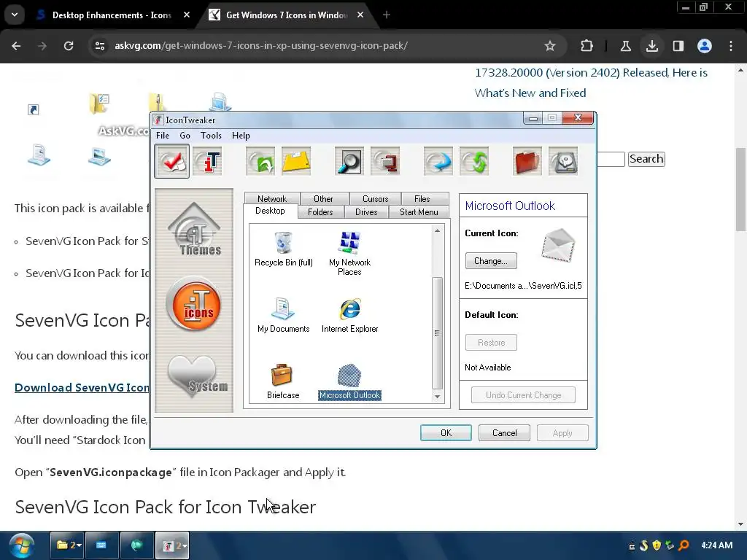Reload the page
This screenshot has height=560, width=747.
point(69,46)
